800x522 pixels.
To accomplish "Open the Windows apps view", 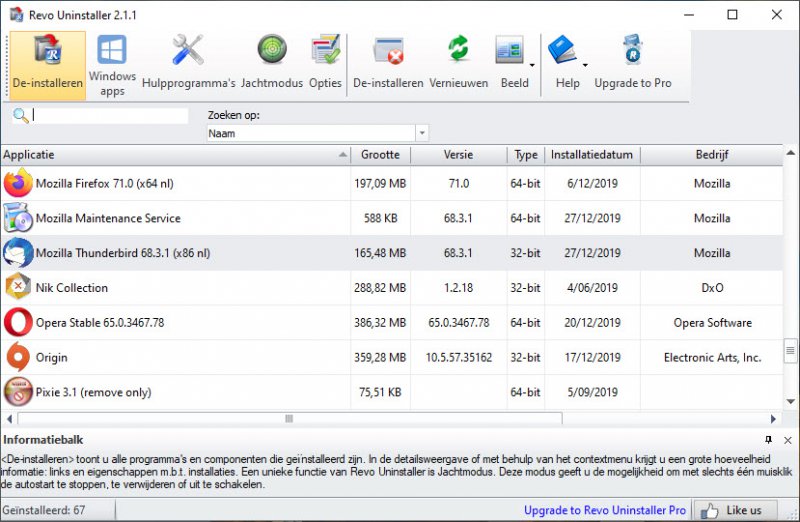I will point(112,64).
